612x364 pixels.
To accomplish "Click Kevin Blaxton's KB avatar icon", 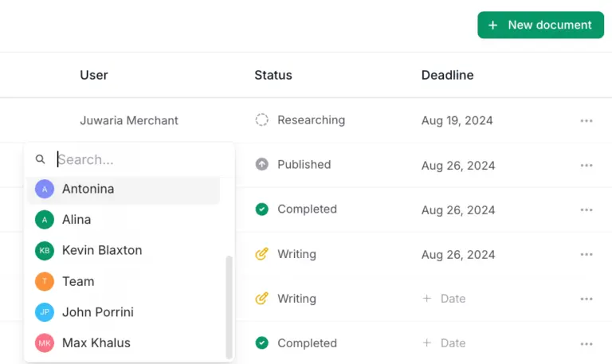I will (x=45, y=251).
